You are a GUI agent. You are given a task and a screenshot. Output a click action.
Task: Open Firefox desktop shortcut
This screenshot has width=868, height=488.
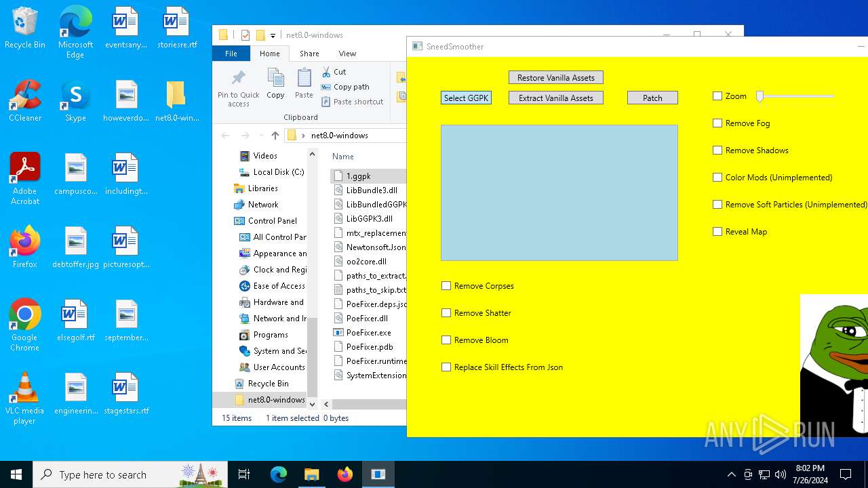point(25,247)
